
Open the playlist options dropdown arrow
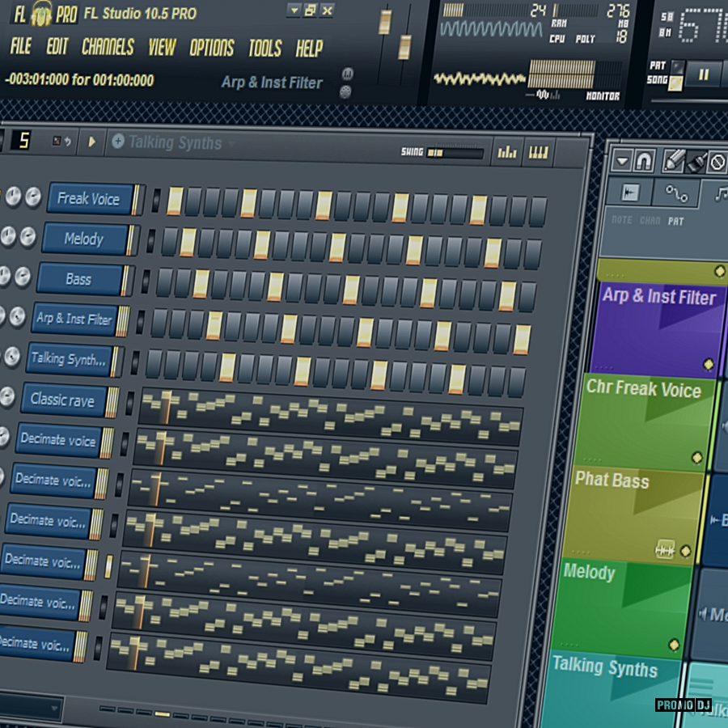pyautogui.click(x=622, y=161)
